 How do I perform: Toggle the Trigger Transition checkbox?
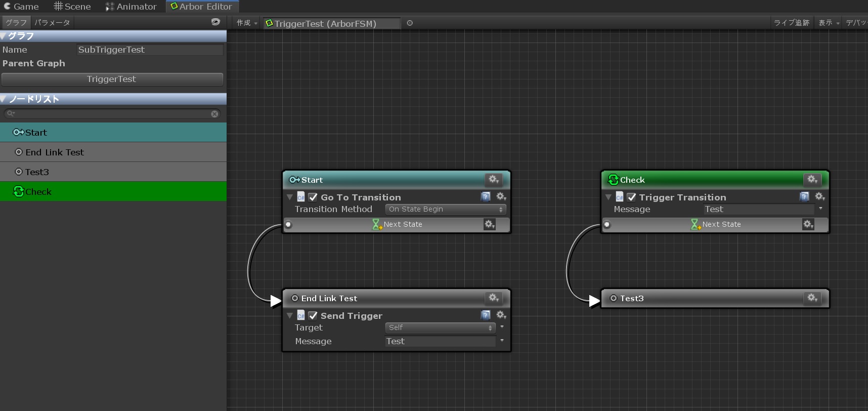tap(631, 197)
